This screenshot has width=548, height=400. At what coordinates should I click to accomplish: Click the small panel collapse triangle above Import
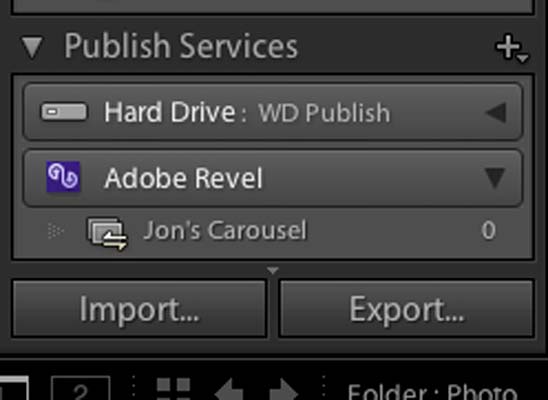click(x=273, y=270)
